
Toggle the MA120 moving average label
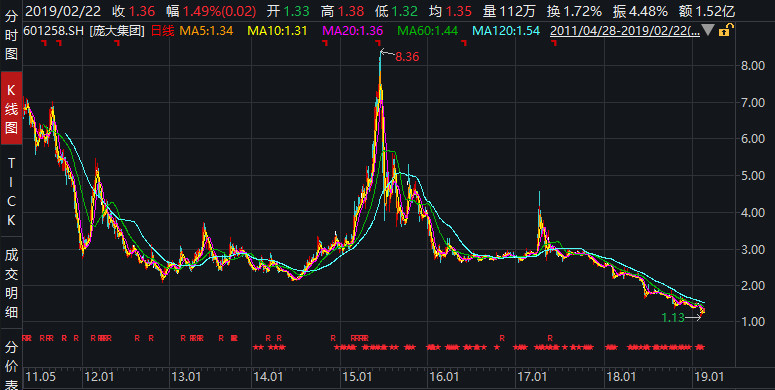tap(506, 31)
